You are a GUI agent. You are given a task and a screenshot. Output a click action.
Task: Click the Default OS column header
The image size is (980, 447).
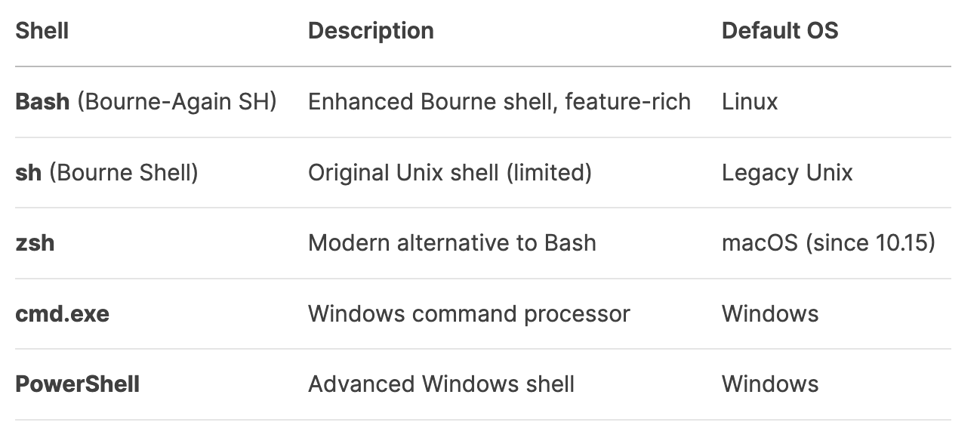(780, 31)
